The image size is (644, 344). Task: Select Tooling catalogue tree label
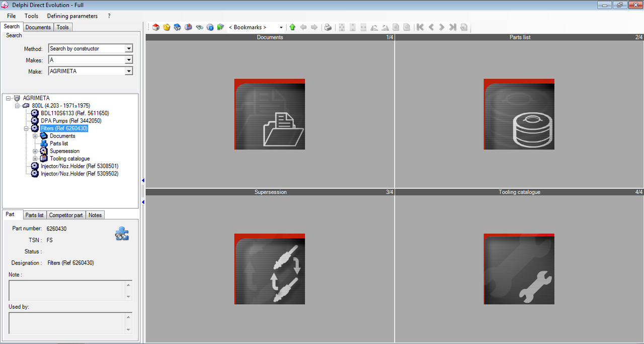70,159
